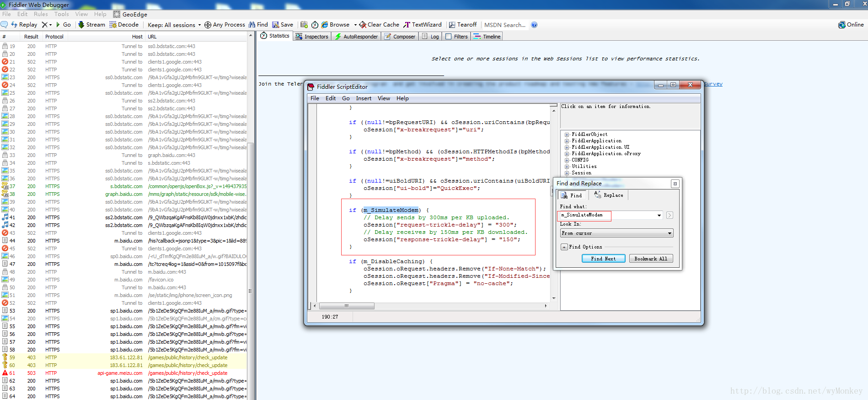Open the Go menu in ScriptEditor
Viewport: 868px width, 400px height.
(x=346, y=98)
